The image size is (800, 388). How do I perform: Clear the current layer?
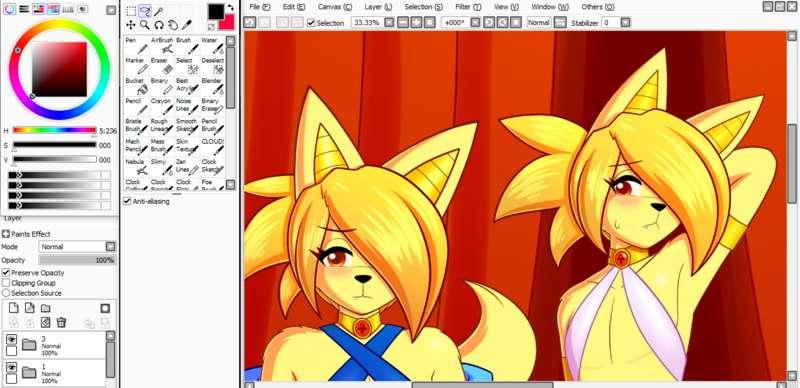click(45, 322)
